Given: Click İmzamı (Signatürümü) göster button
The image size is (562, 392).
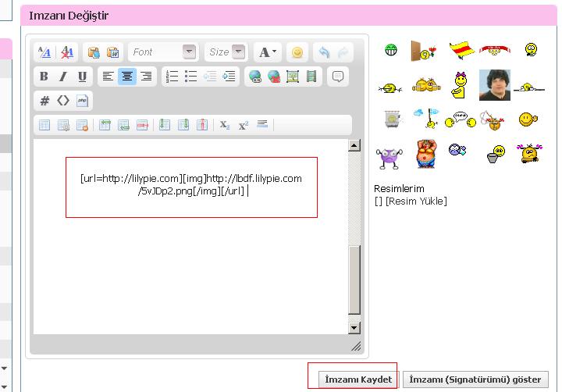Looking at the screenshot, I should (475, 380).
